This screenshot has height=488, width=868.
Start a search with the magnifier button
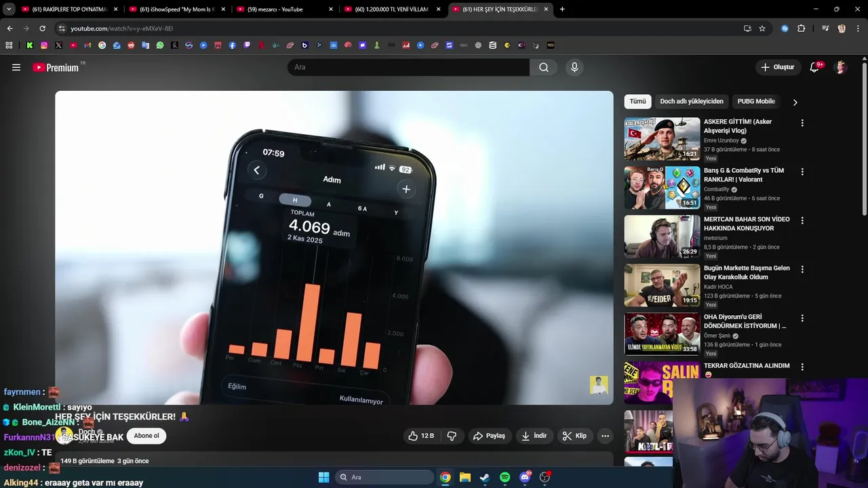[x=544, y=67]
